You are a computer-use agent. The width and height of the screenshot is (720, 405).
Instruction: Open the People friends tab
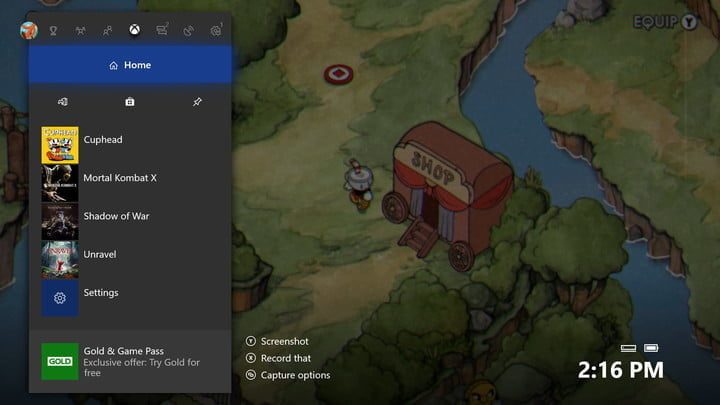point(107,30)
